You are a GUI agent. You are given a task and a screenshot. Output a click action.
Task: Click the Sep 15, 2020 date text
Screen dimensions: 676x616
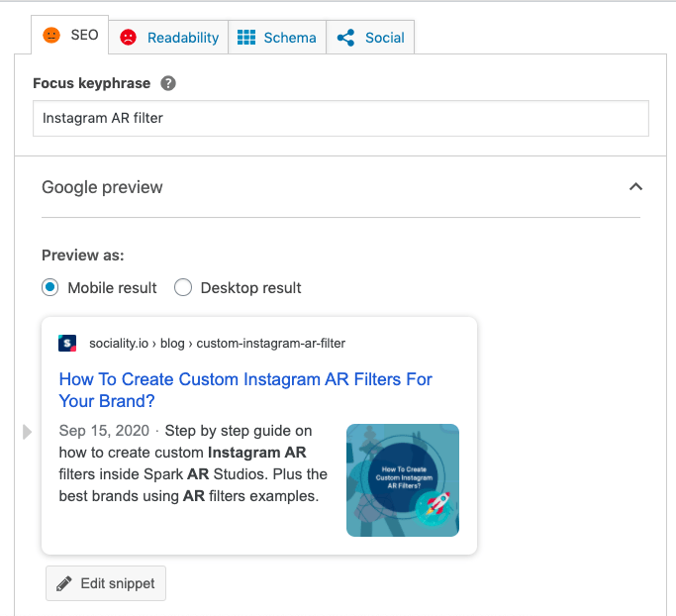tap(104, 431)
